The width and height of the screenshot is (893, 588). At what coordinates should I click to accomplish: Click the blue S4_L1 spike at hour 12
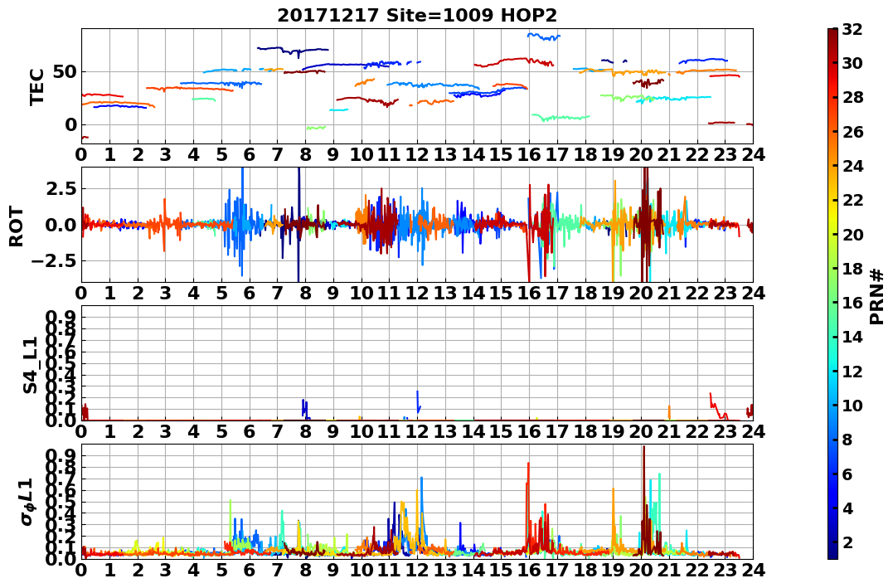point(418,401)
